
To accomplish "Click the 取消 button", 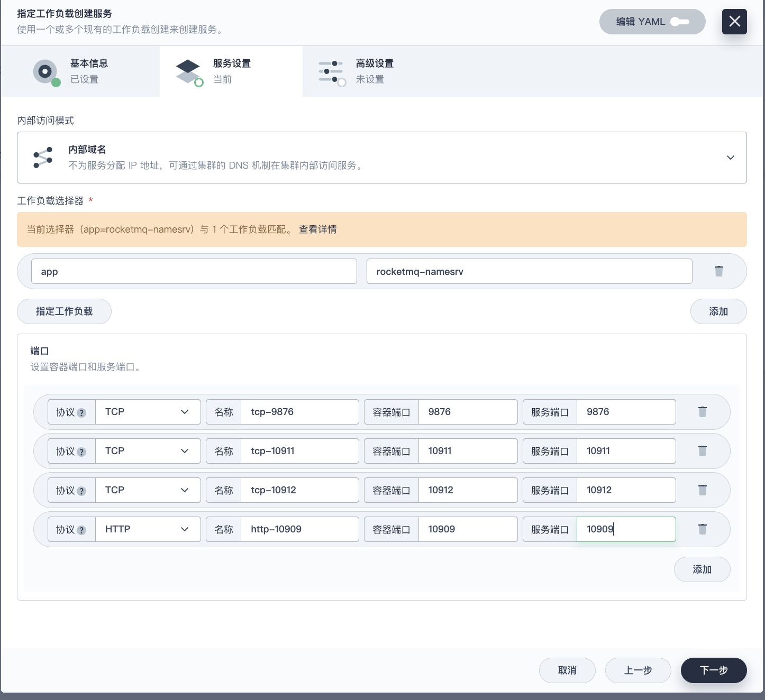I will [x=567, y=670].
